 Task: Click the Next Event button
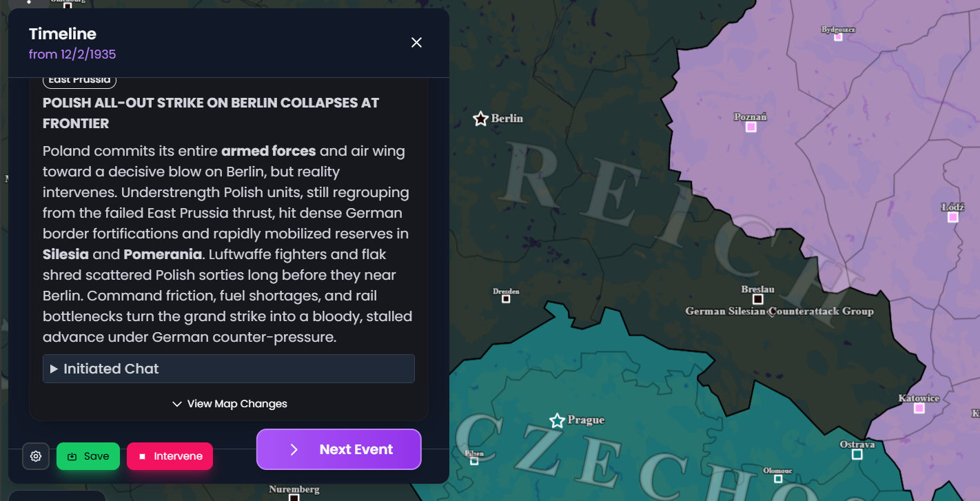(x=338, y=449)
